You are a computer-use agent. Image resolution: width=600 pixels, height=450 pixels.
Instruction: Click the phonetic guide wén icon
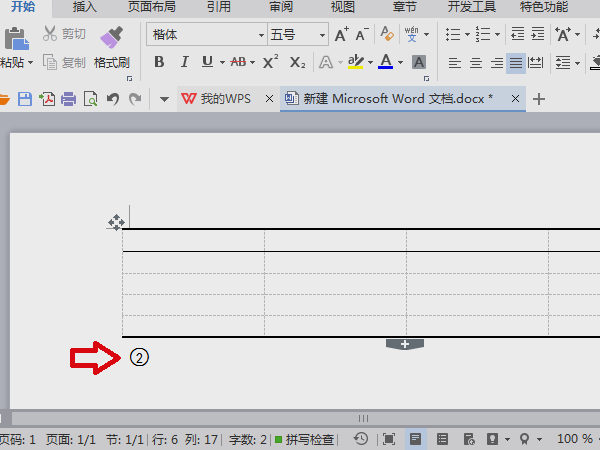click(x=412, y=34)
